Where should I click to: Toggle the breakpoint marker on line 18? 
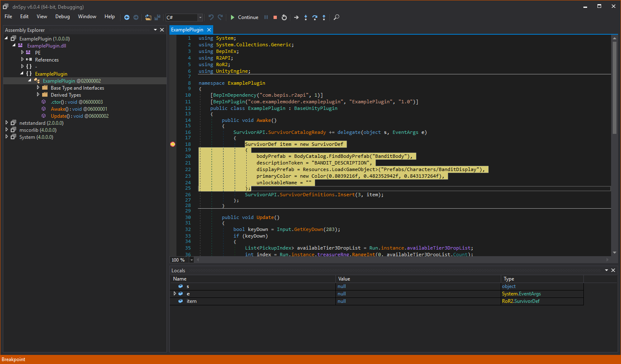point(173,144)
